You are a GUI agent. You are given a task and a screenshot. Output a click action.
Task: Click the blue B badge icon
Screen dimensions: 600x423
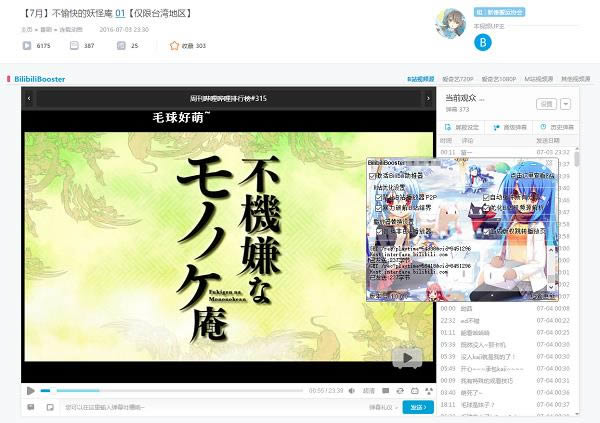484,43
